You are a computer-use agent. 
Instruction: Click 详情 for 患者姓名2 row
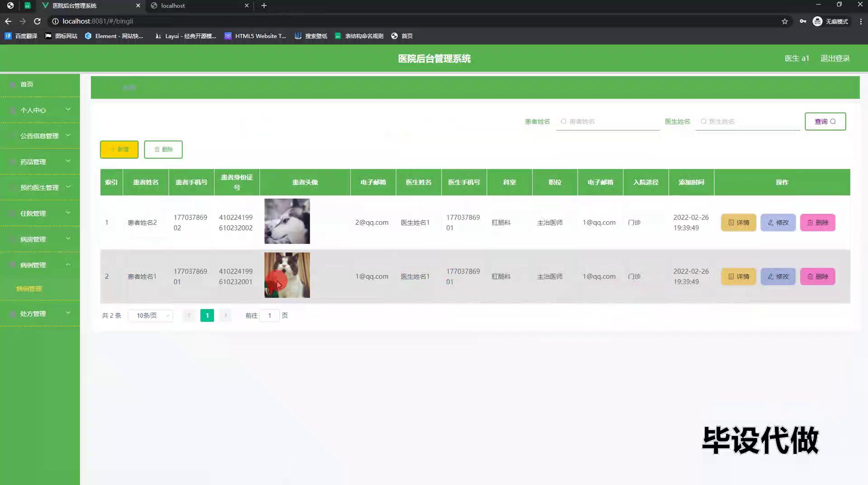[x=738, y=223]
